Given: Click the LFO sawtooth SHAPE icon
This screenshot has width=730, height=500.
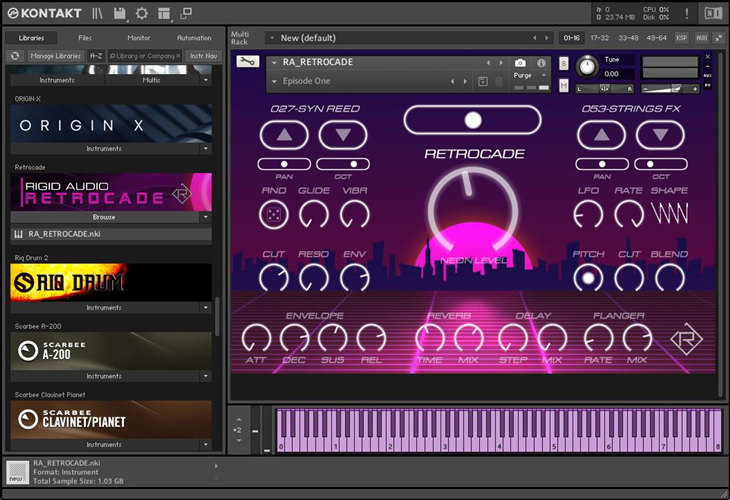Looking at the screenshot, I should tap(668, 213).
